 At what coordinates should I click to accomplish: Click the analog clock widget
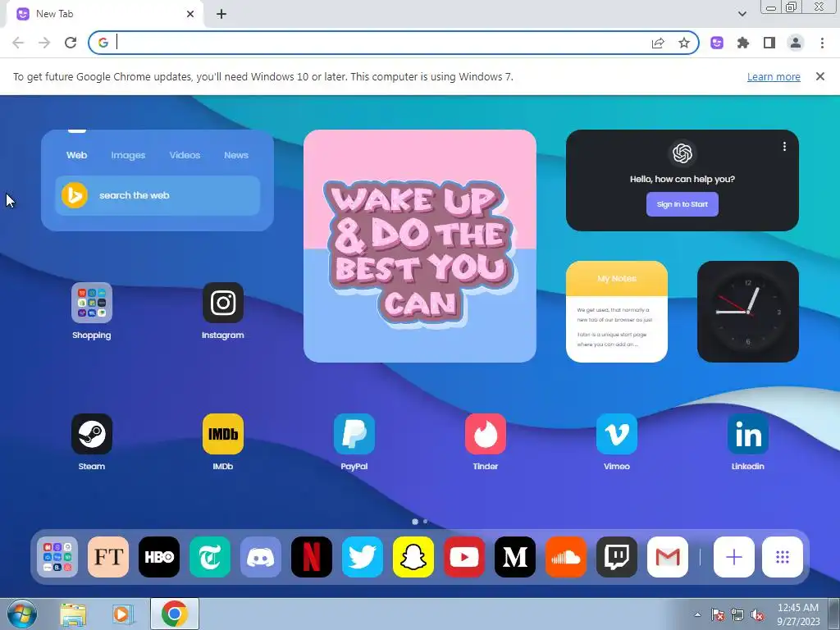(x=748, y=312)
